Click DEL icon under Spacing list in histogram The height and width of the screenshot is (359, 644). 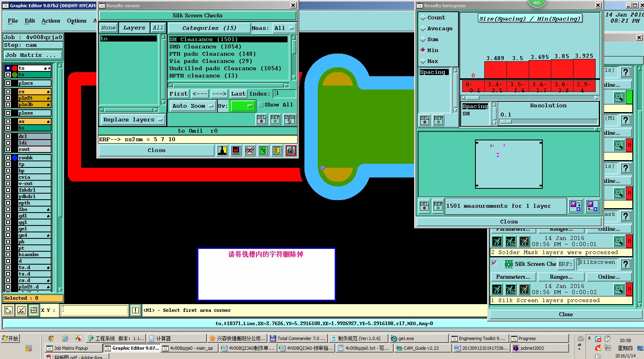(x=424, y=120)
